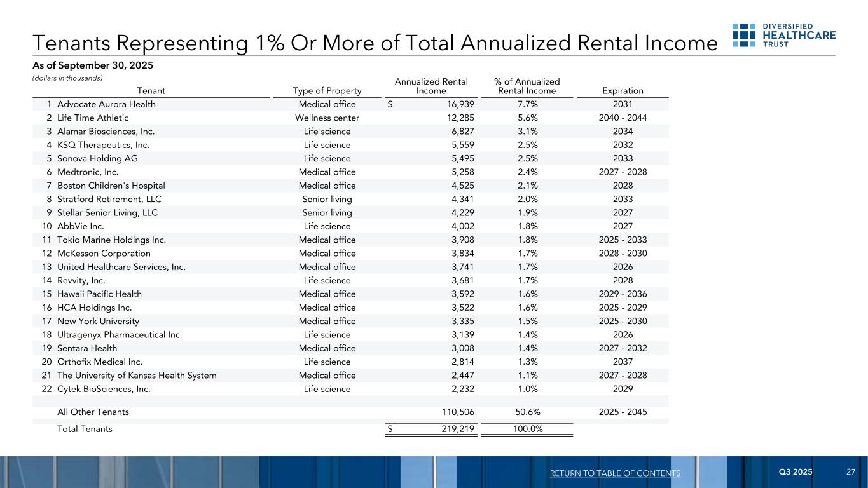868x488 pixels.
Task: Select the As of September 30, 2025 subtitle
Action: [93, 65]
